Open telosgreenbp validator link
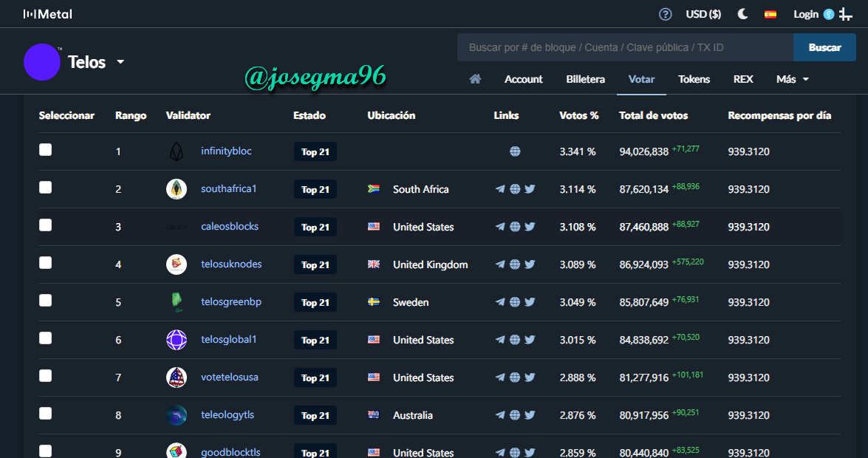Screen dimensions: 868x458 pos(230,302)
